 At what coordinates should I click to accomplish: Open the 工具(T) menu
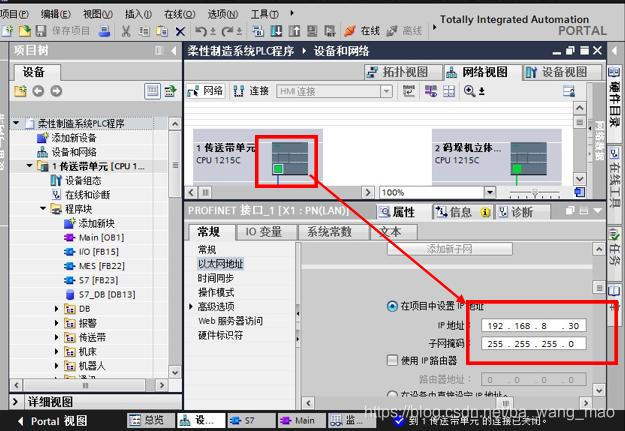264,14
